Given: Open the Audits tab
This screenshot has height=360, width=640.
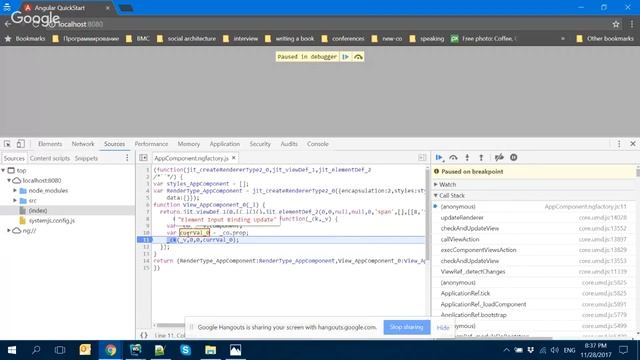Looking at the screenshot, I should coord(289,144).
